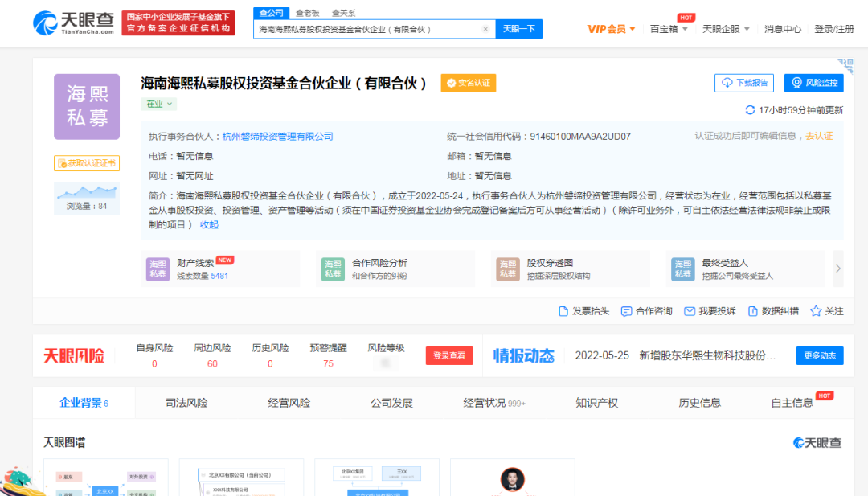Viewport: 868px width, 496px height.
Task: Click the refresh update icon
Action: pyautogui.click(x=750, y=110)
